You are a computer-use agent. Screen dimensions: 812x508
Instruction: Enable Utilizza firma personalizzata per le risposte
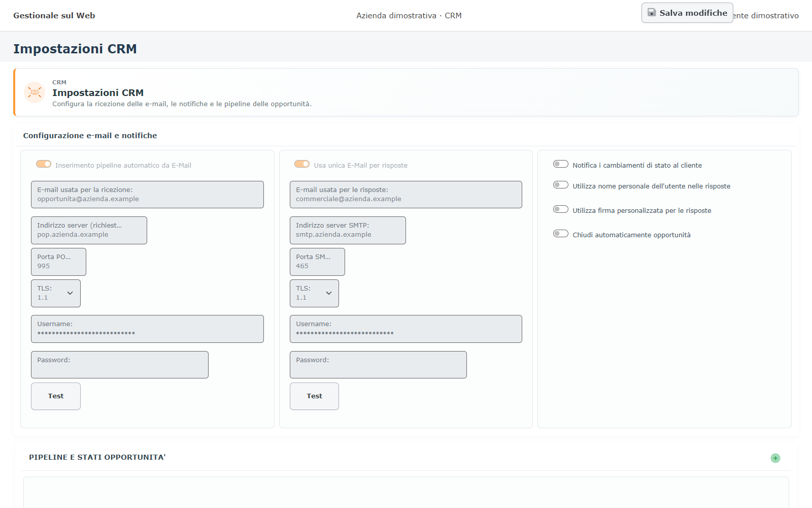click(x=560, y=209)
